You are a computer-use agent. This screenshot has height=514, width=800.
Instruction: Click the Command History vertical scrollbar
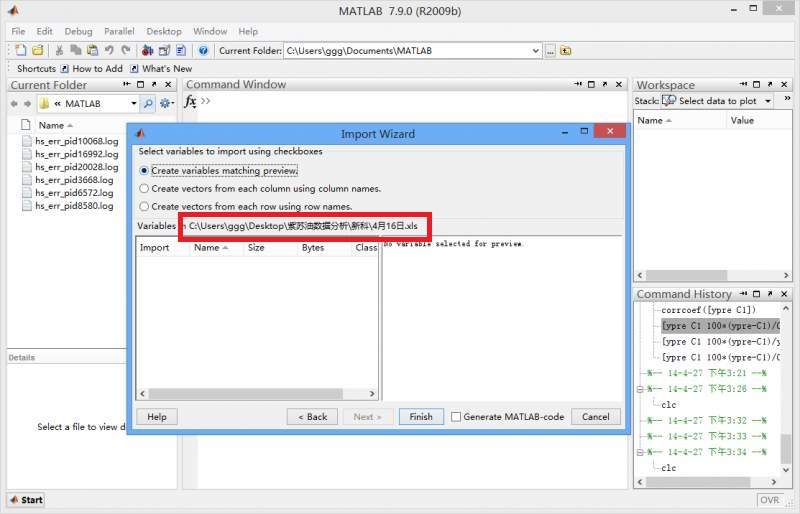tap(786, 447)
